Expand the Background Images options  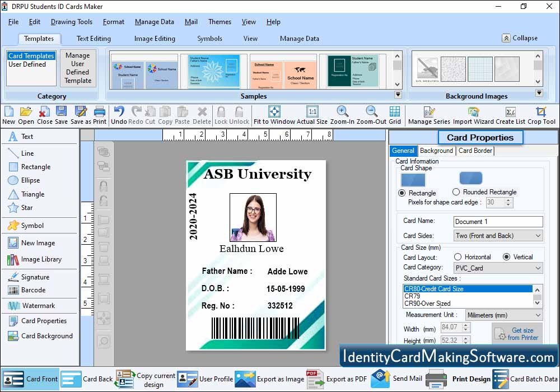(x=539, y=93)
